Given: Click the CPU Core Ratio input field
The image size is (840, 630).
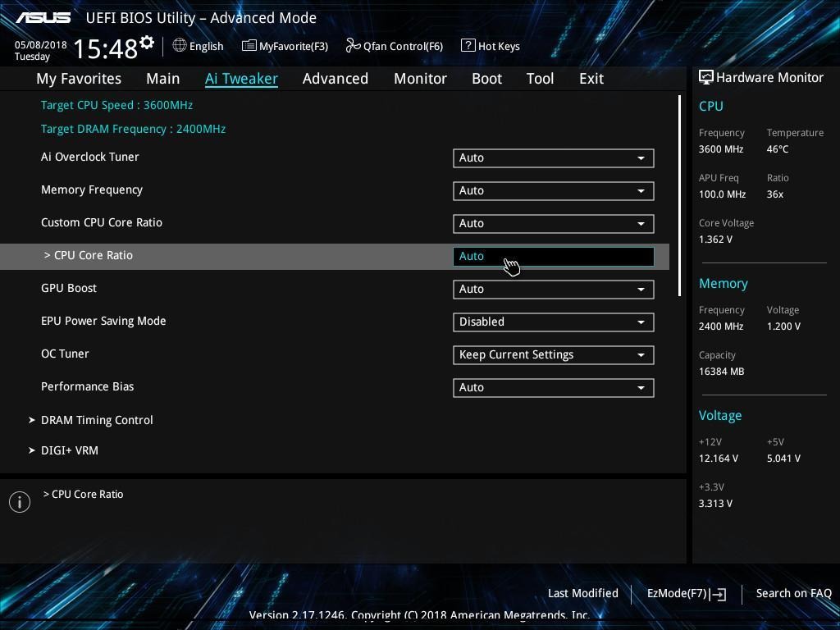Looking at the screenshot, I should [553, 256].
